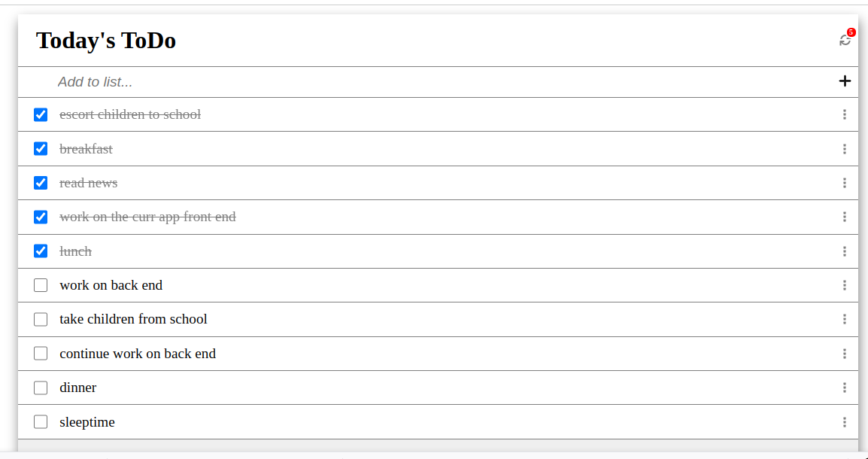Click the refresh icon with red badge

point(845,38)
